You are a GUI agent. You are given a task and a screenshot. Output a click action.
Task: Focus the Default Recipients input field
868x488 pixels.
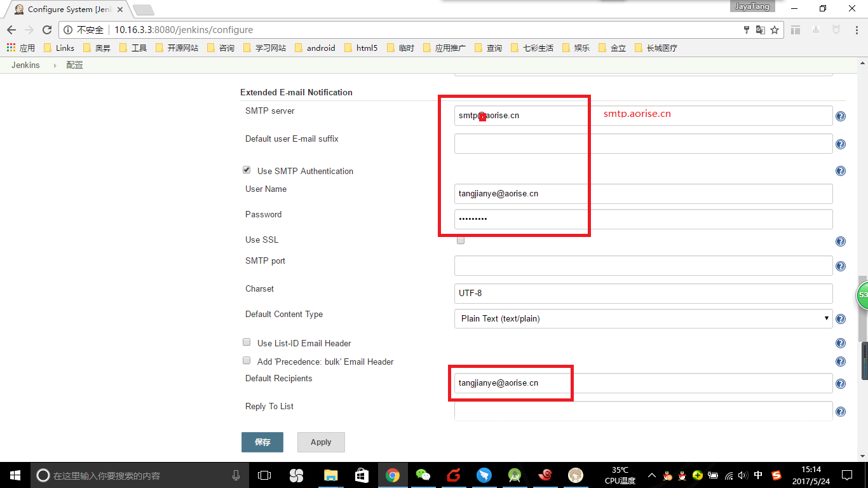tap(643, 383)
